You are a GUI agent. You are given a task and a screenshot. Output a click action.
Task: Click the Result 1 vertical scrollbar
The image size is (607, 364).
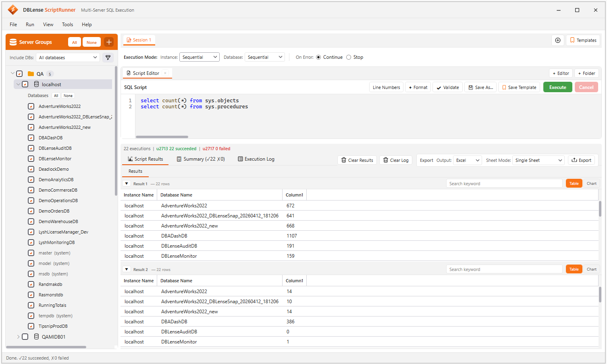[x=600, y=209]
